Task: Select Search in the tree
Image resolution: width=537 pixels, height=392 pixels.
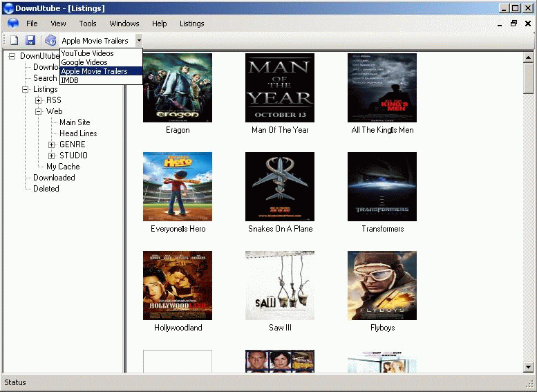Action: click(x=45, y=78)
